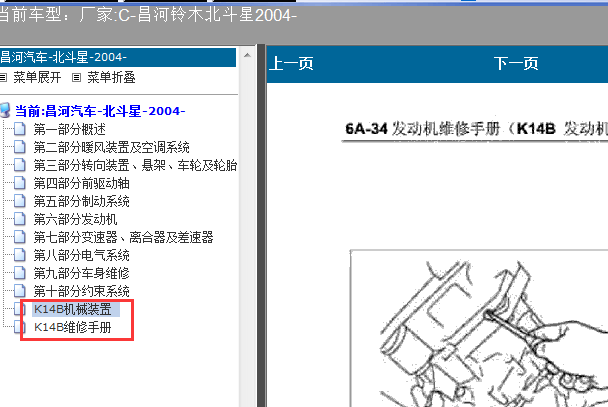Viewport: 608px width, 407px height.
Task: Go to next page 下一页
Action: pyautogui.click(x=516, y=63)
